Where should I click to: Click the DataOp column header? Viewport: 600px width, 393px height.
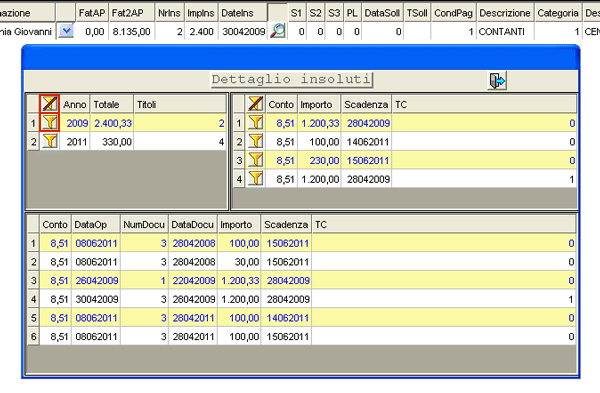coord(96,225)
